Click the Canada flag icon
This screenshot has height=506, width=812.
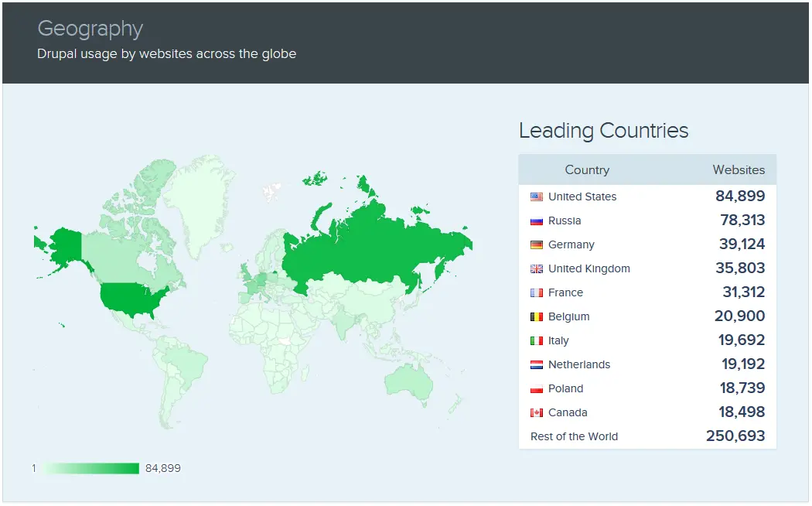click(537, 412)
